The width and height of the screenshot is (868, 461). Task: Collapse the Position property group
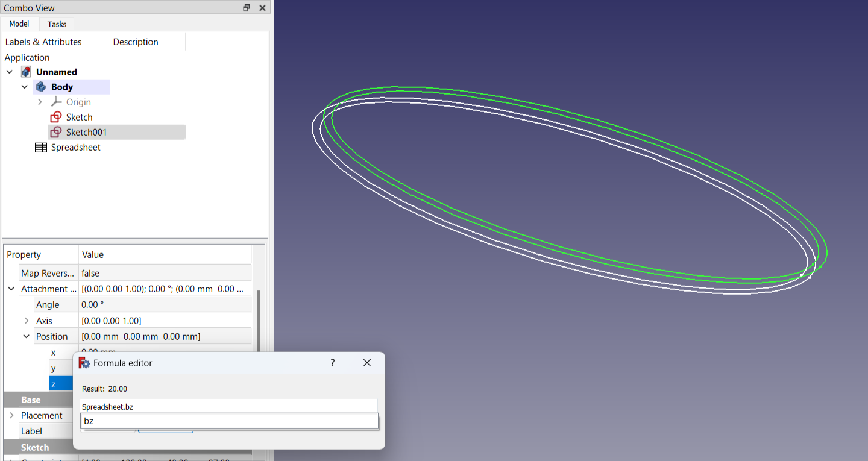(26, 336)
